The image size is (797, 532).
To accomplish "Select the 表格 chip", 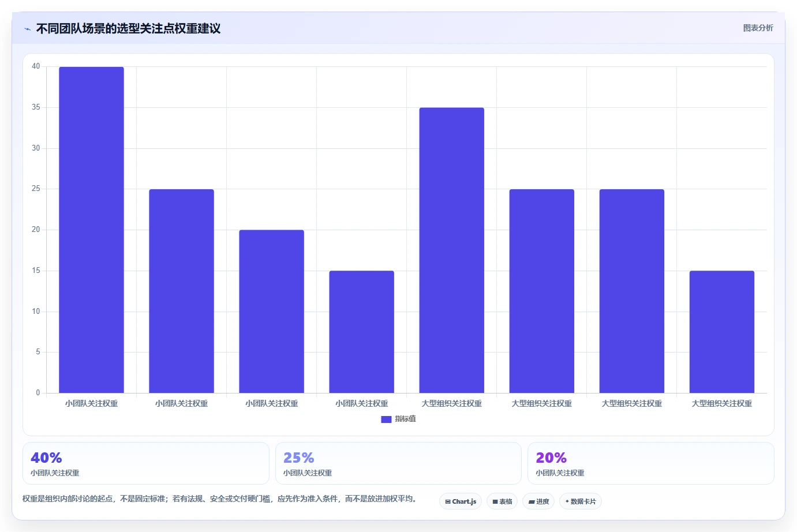I will pos(502,501).
